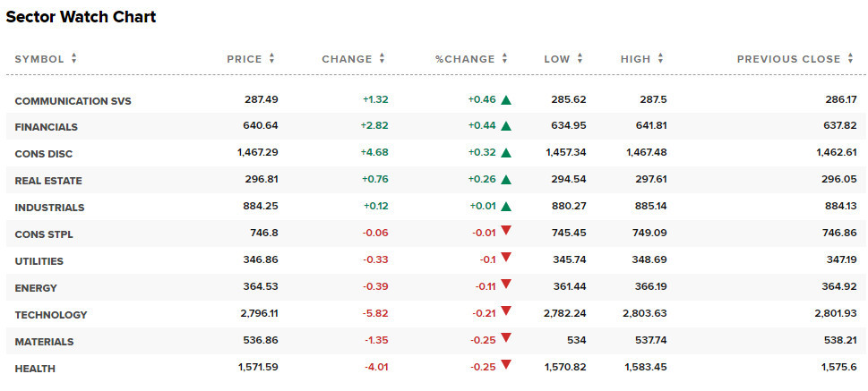Click green up arrow for Communication Svs
This screenshot has height=391, width=868.
point(506,100)
